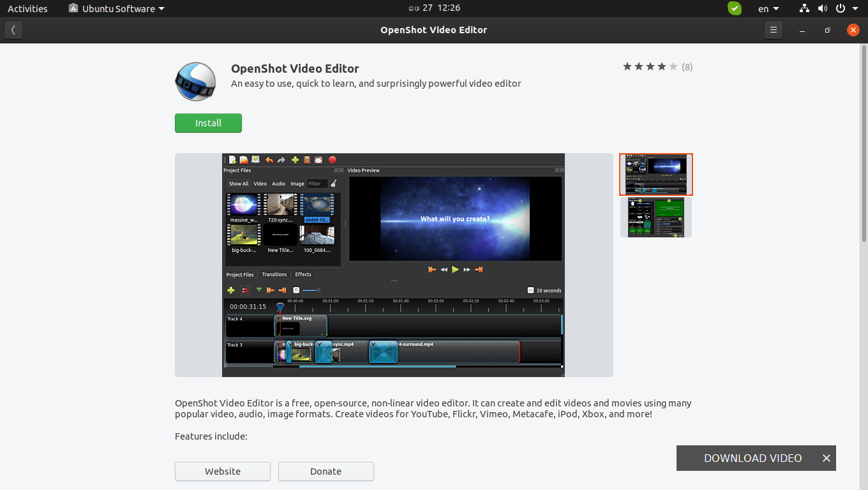Open the hamburger menu

(x=773, y=29)
